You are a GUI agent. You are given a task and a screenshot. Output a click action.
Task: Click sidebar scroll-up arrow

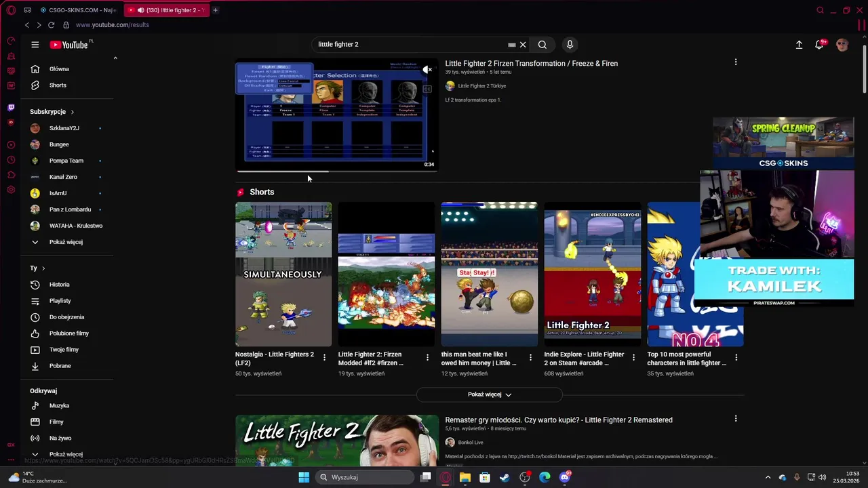tap(115, 58)
